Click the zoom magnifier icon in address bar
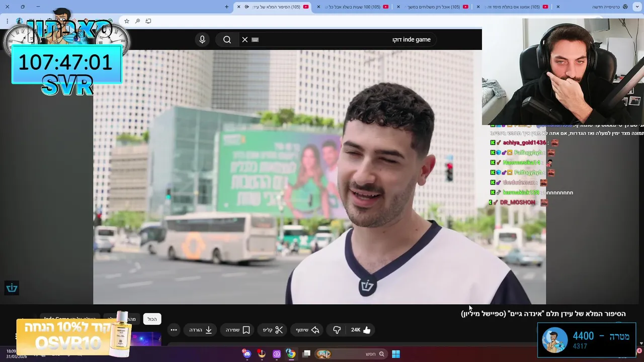The width and height of the screenshot is (644, 362). coord(137,21)
